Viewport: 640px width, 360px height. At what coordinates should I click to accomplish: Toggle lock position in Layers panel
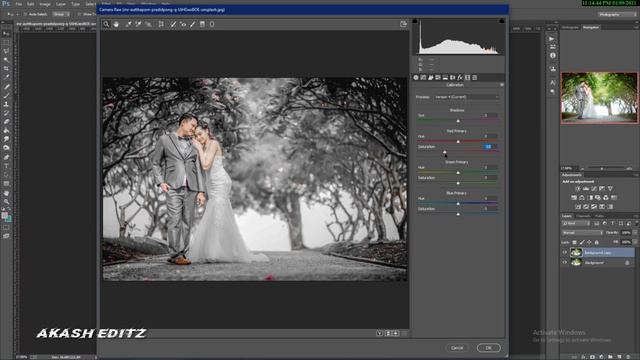[589, 242]
